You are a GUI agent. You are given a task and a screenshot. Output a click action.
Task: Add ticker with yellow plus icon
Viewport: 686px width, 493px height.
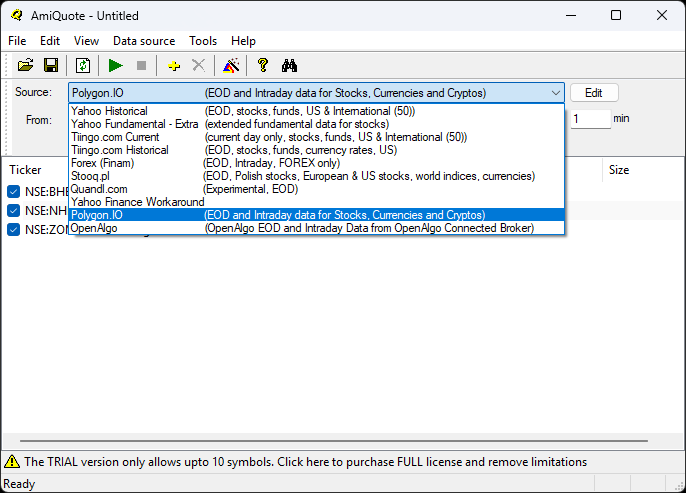pyautogui.click(x=174, y=66)
